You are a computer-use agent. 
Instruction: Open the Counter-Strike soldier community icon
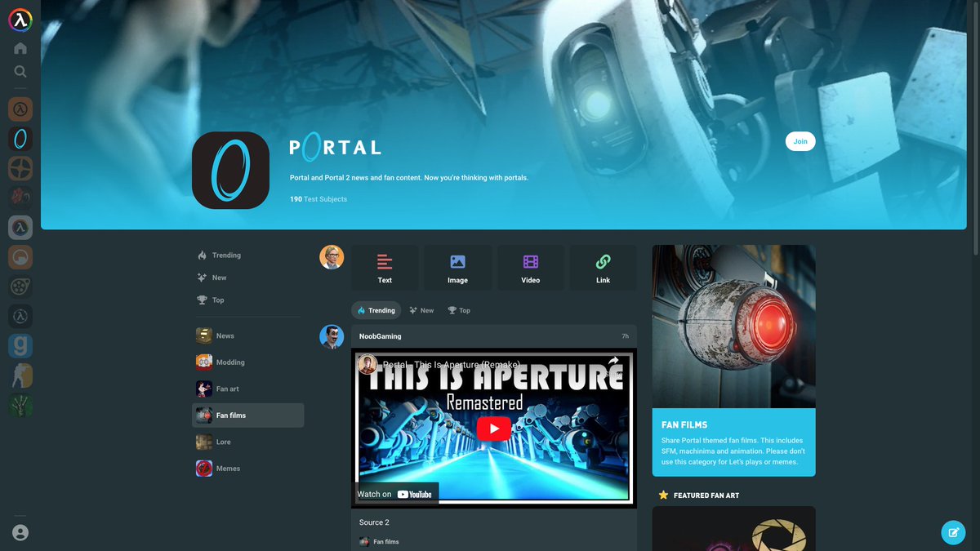[20, 375]
